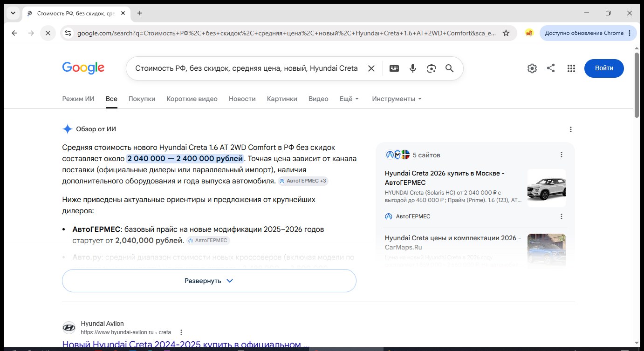Open a new browser tab
The image size is (644, 351).
pyautogui.click(x=140, y=13)
